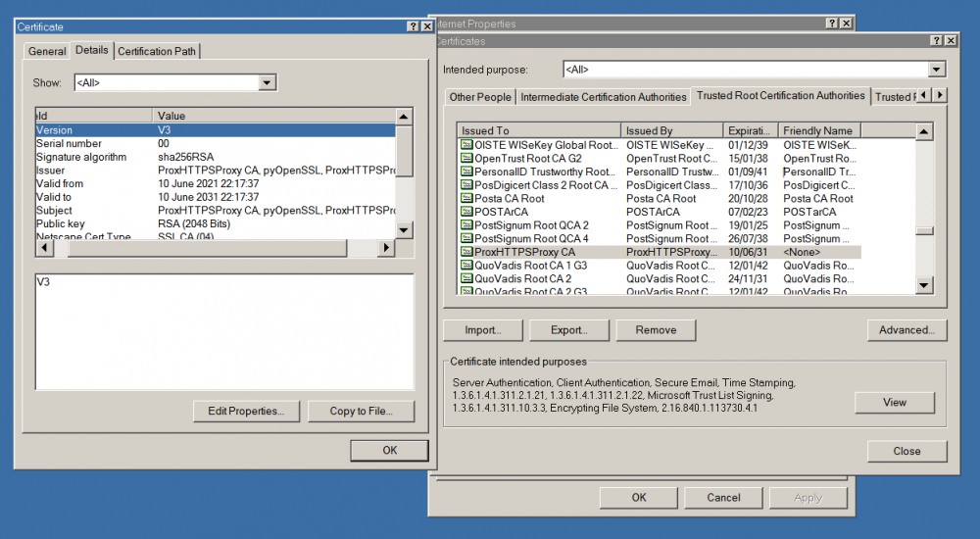This screenshot has height=539, width=980.
Task: Click certificate icon beside ProxHTTPSProxy CA
Action: (x=466, y=252)
